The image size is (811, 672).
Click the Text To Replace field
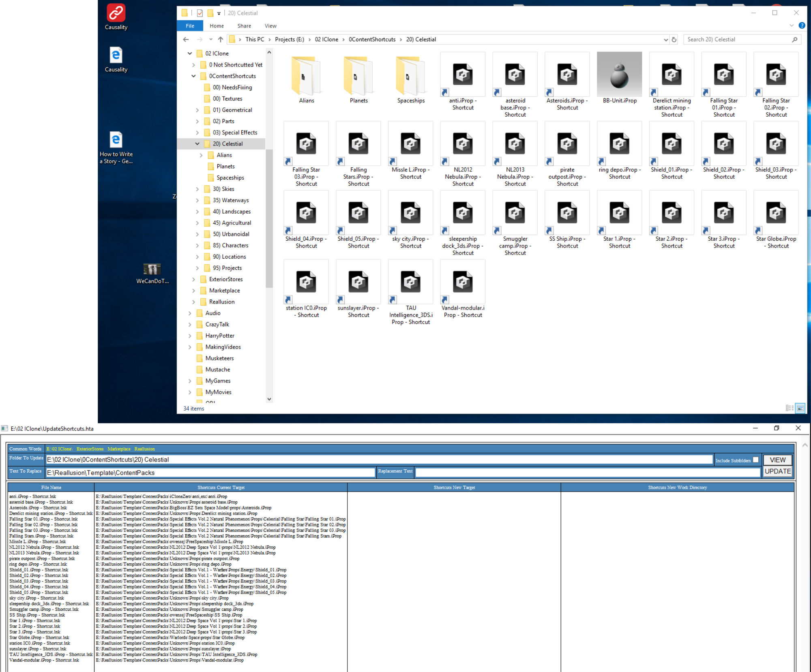click(x=210, y=473)
